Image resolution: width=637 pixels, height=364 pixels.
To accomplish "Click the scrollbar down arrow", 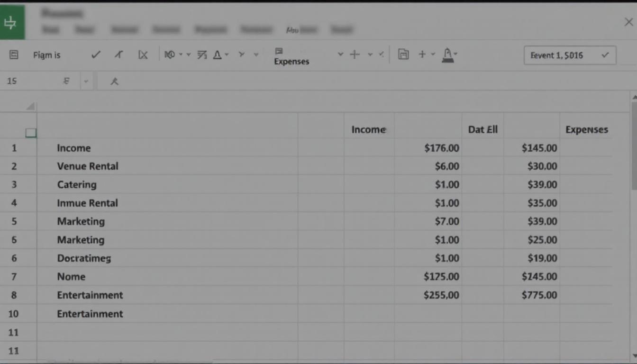I will point(634,356).
